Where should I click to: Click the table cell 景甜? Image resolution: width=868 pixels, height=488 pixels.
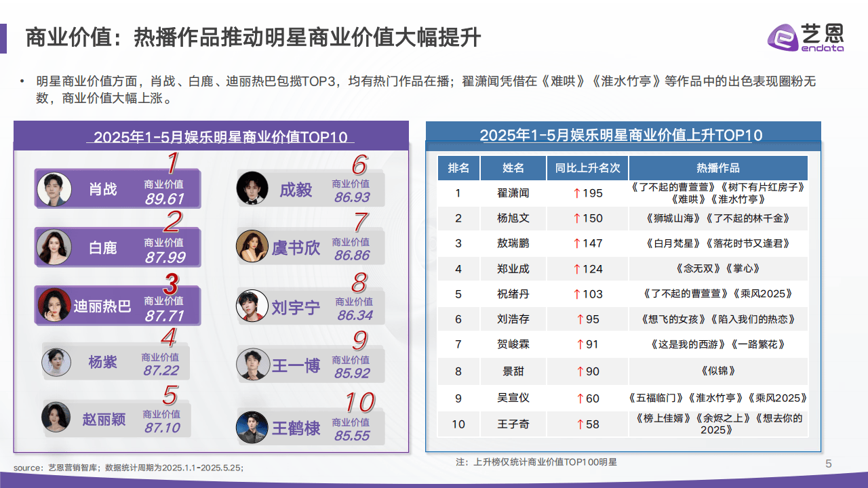tap(513, 371)
